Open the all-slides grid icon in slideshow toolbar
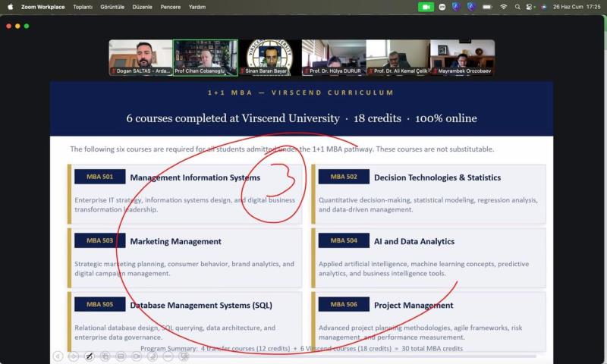 click(105, 356)
